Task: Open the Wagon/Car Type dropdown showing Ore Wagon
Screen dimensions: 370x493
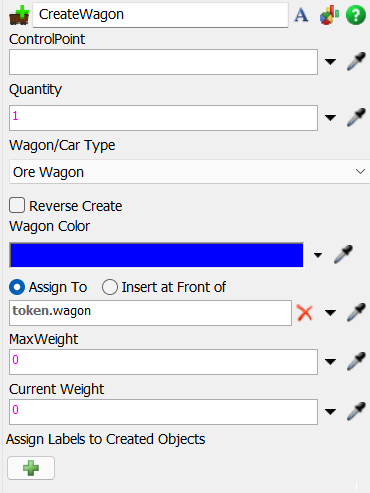Action: (189, 172)
